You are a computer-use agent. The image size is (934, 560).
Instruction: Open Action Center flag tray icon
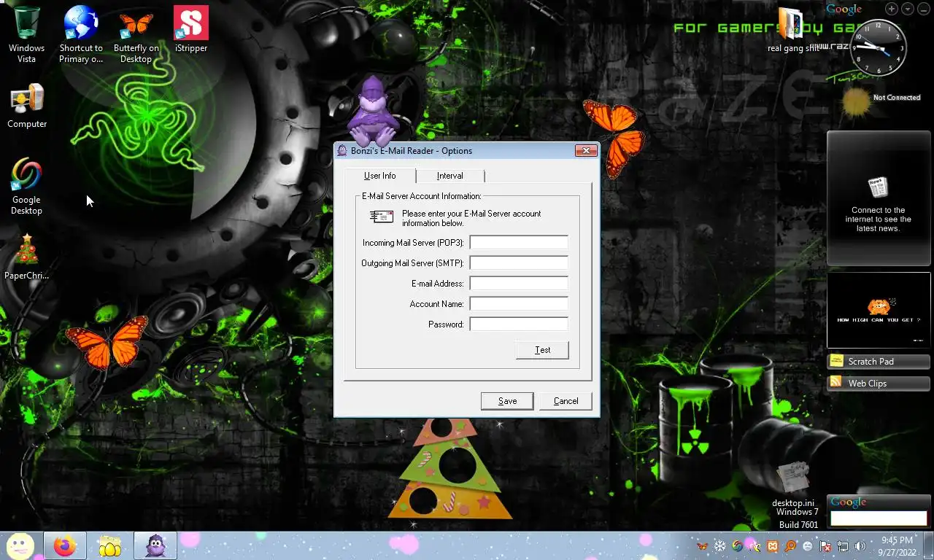(x=825, y=546)
